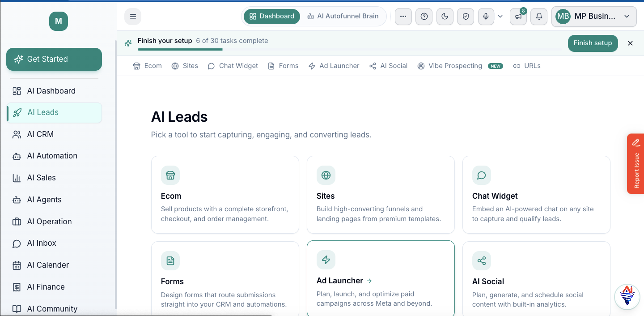This screenshot has width=644, height=316.
Task: Open the Chat Widget sub-navigation tab
Action: coord(233,66)
